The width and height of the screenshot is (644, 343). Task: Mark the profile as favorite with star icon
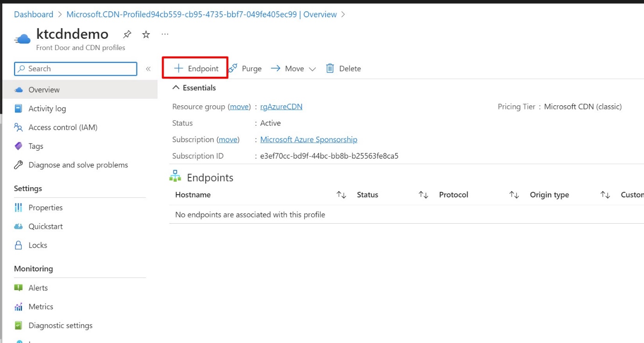pos(146,35)
